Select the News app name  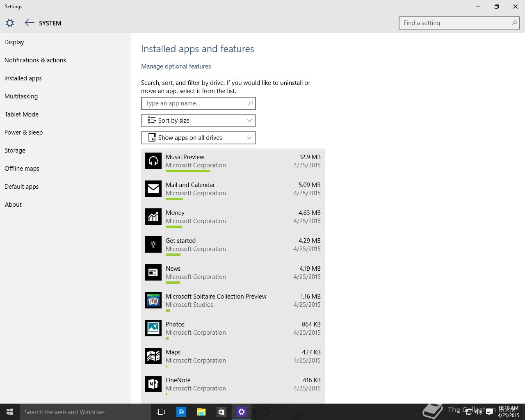point(173,269)
